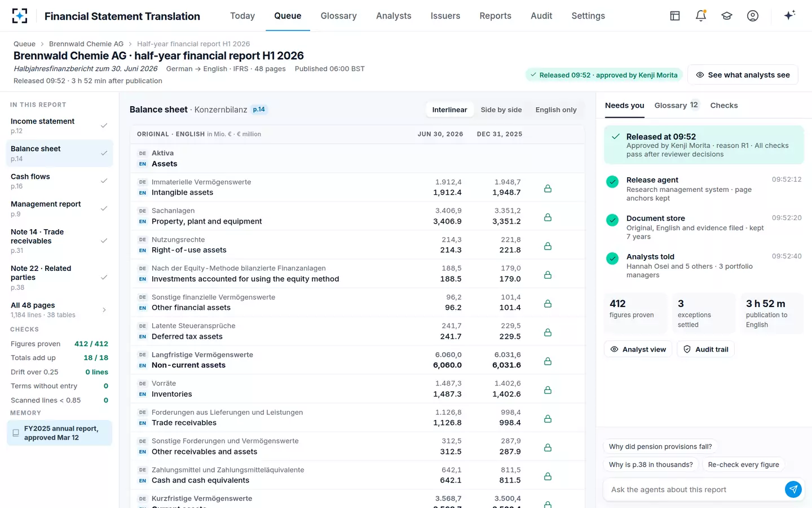This screenshot has height=508, width=812.
Task: Click the lock icon on Non-current assets row
Action: 548,361
